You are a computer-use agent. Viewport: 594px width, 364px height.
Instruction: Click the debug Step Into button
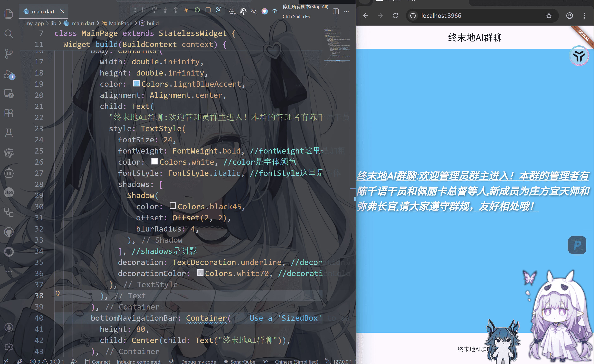pos(165,10)
